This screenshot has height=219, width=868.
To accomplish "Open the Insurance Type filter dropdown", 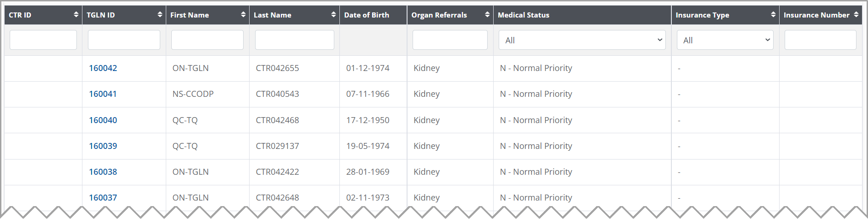I will (x=725, y=40).
